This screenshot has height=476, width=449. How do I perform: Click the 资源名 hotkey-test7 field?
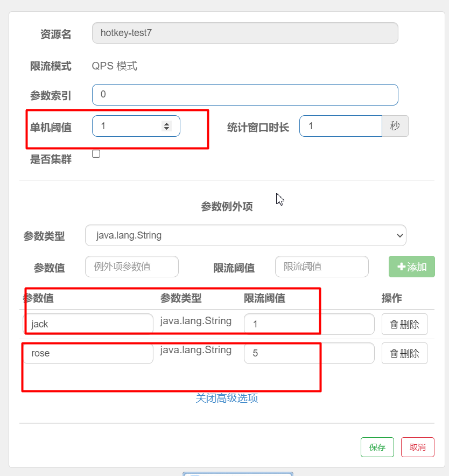pos(245,33)
